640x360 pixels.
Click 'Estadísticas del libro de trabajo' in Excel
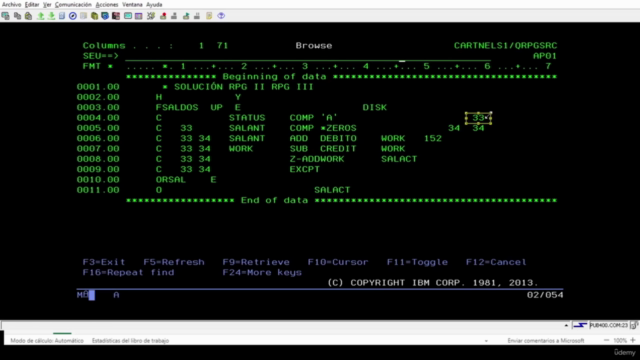point(130,340)
